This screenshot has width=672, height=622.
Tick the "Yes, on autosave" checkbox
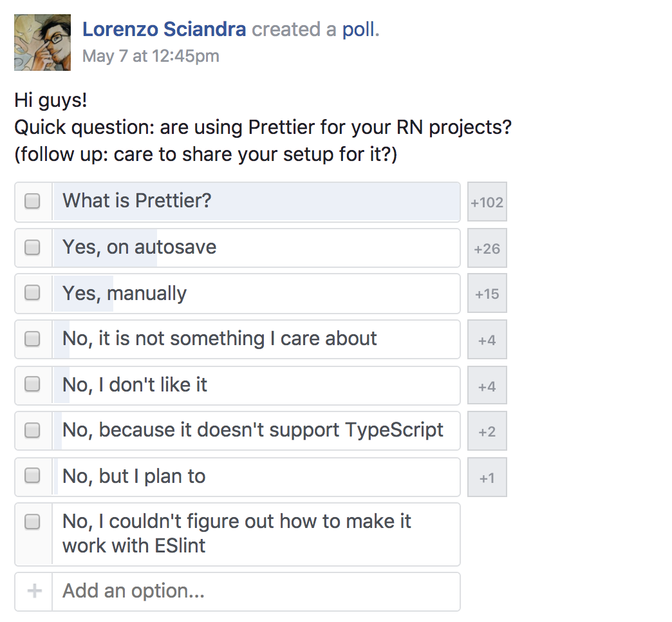[x=32, y=247]
